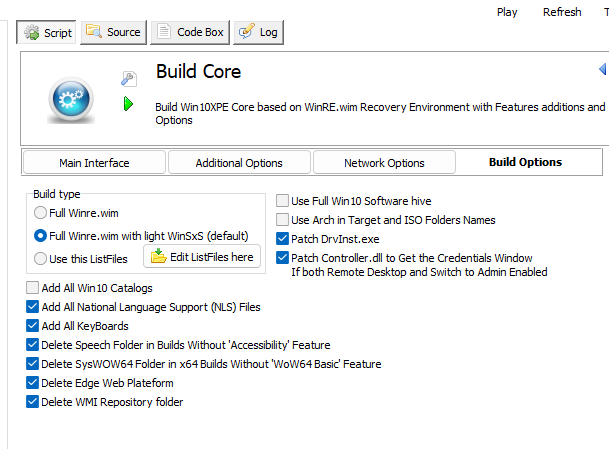Click Play in the top bar

[507, 12]
